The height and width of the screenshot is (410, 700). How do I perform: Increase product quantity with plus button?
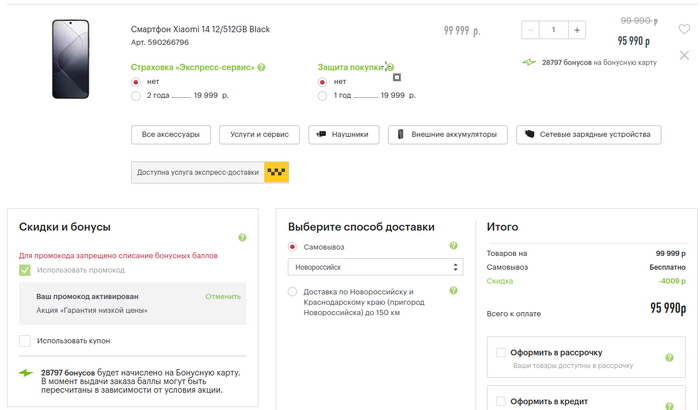pyautogui.click(x=577, y=30)
